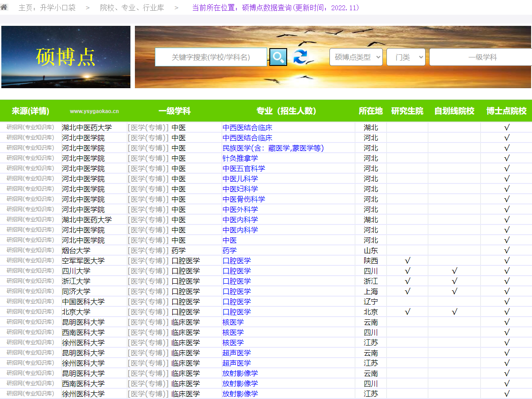This screenshot has width=532, height=399.
Task: Click the blue refresh arrows icon
Action: (x=300, y=57)
